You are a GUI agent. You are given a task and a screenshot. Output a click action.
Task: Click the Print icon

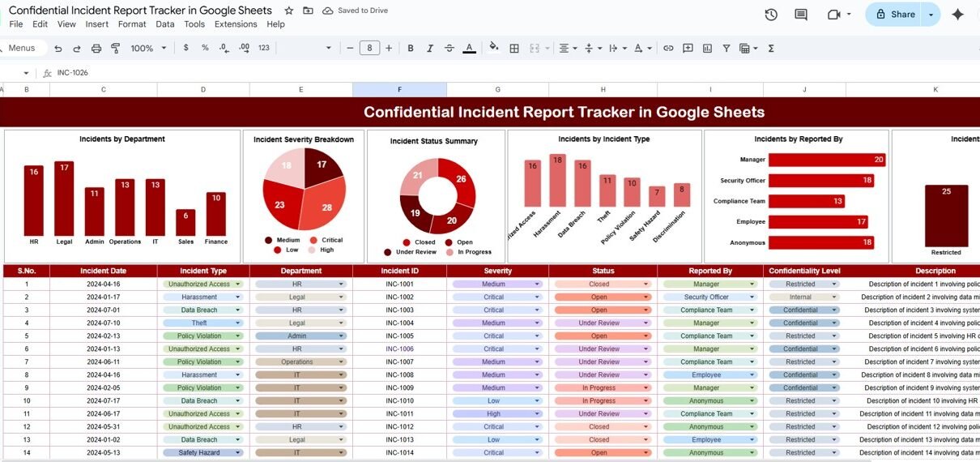96,49
